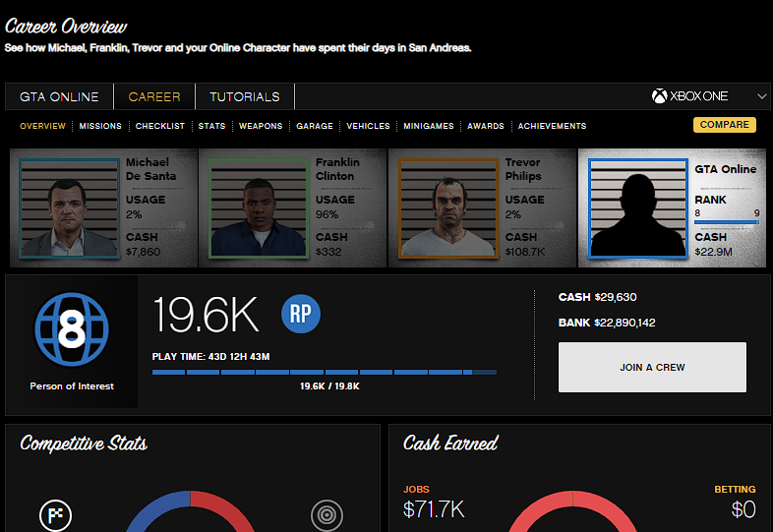Viewport: 773px width, 532px height.
Task: Click the Betting $0 amount
Action: coord(743,509)
